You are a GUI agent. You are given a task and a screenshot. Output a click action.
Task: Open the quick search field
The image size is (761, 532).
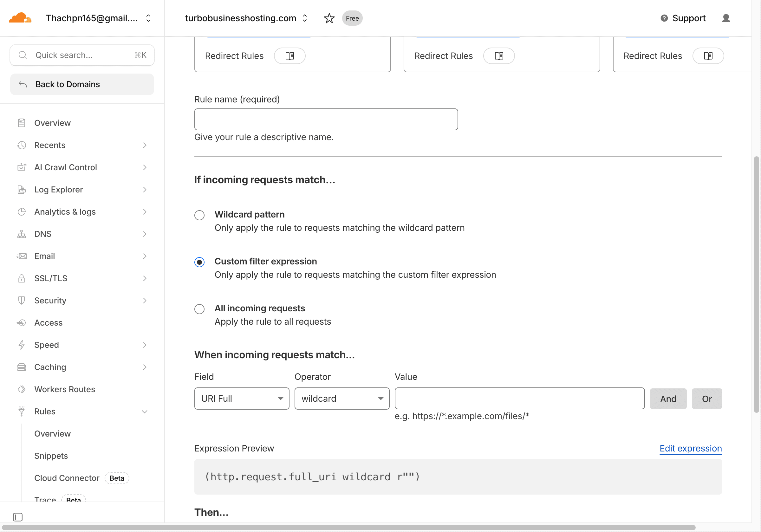click(81, 55)
